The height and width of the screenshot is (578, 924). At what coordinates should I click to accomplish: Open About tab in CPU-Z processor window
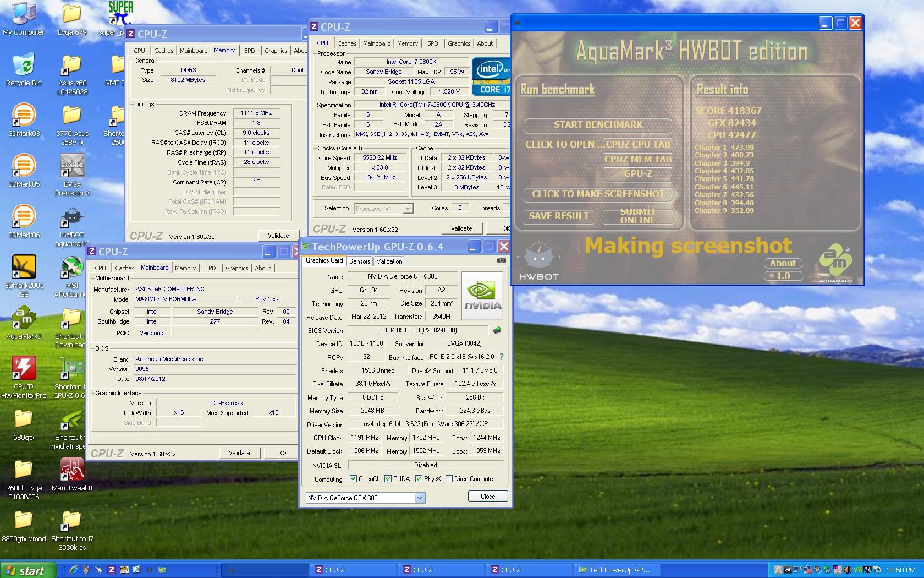tap(485, 43)
